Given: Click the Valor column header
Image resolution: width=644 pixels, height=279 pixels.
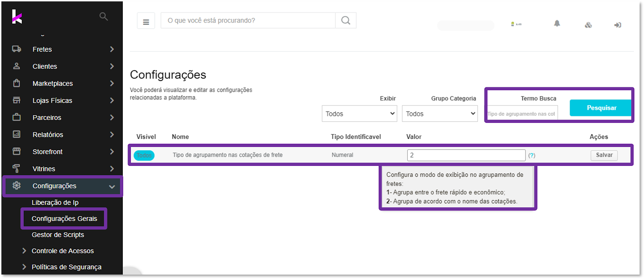Looking at the screenshot, I should pyautogui.click(x=414, y=137).
